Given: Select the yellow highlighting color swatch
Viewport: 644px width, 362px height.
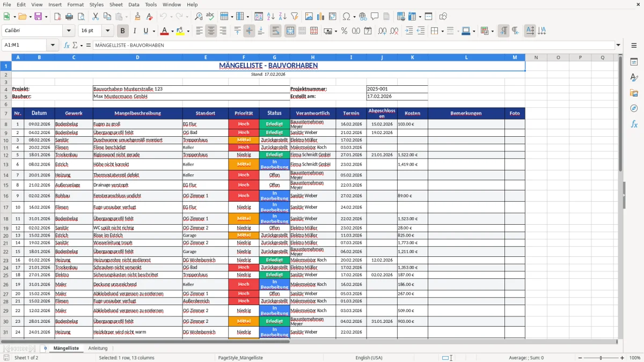Looking at the screenshot, I should (180, 31).
